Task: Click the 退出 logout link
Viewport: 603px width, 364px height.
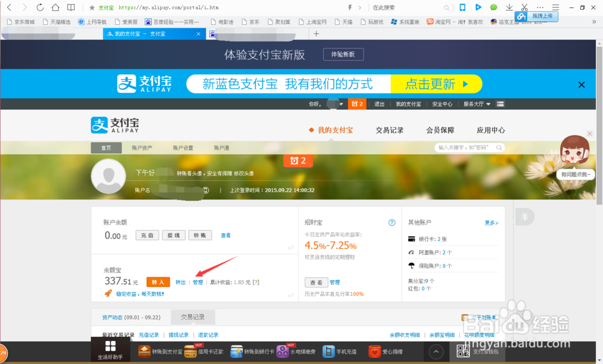Action: click(379, 104)
